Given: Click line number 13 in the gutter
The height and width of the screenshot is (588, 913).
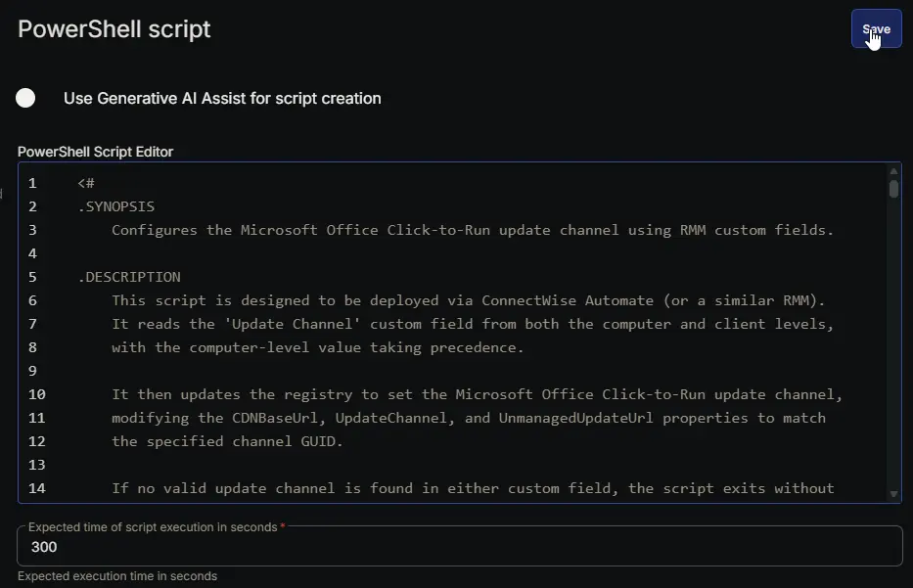Looking at the screenshot, I should [x=36, y=465].
